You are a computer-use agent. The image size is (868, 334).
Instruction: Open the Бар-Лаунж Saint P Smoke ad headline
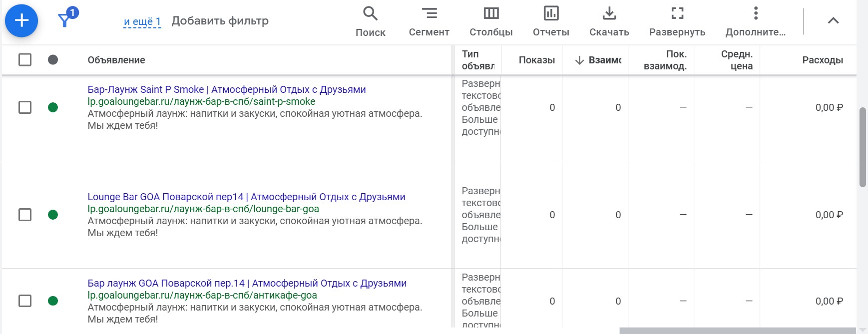click(227, 89)
